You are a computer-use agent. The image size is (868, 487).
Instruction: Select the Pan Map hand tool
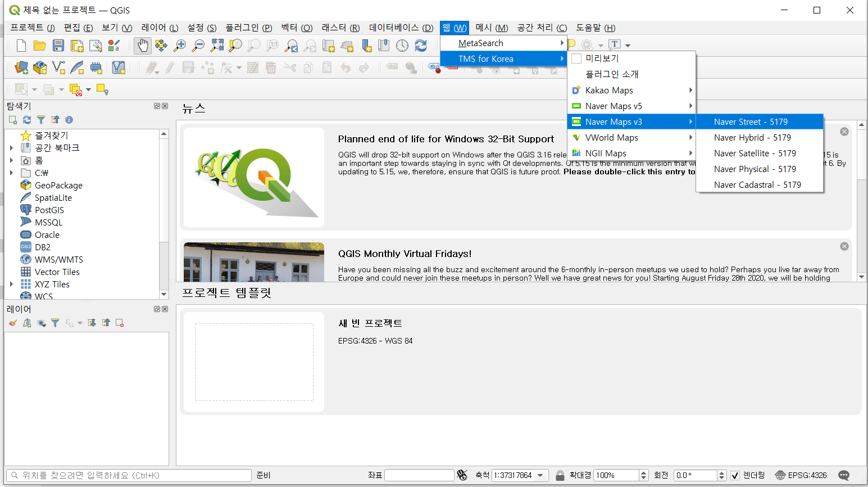click(143, 46)
